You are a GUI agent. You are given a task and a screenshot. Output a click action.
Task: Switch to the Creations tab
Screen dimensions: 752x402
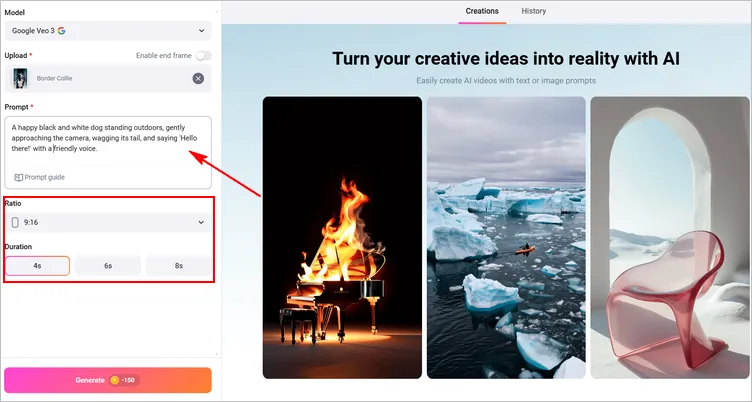[482, 11]
